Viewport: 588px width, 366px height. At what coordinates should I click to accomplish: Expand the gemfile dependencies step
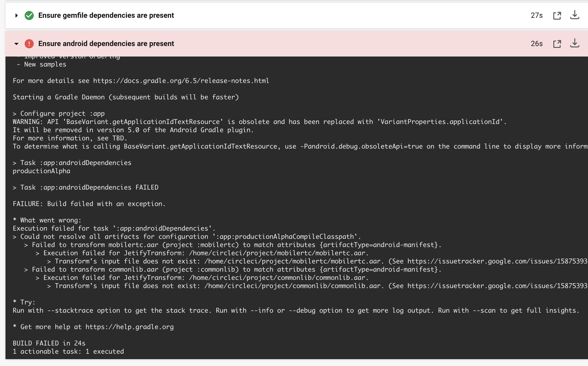tap(16, 16)
